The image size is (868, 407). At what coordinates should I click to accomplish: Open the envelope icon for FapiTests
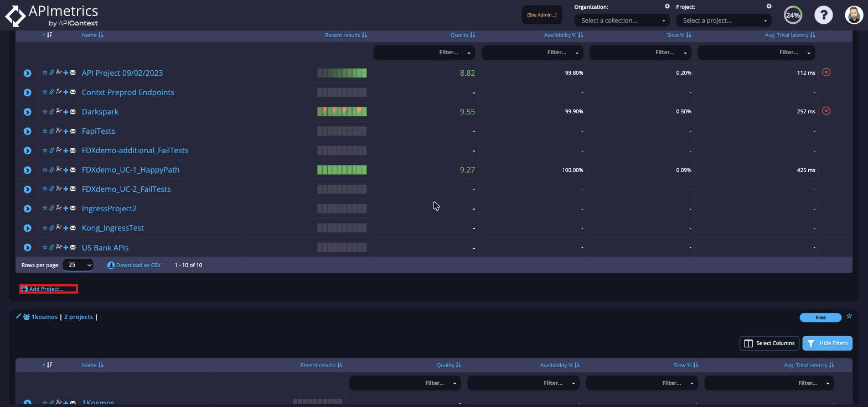click(73, 131)
